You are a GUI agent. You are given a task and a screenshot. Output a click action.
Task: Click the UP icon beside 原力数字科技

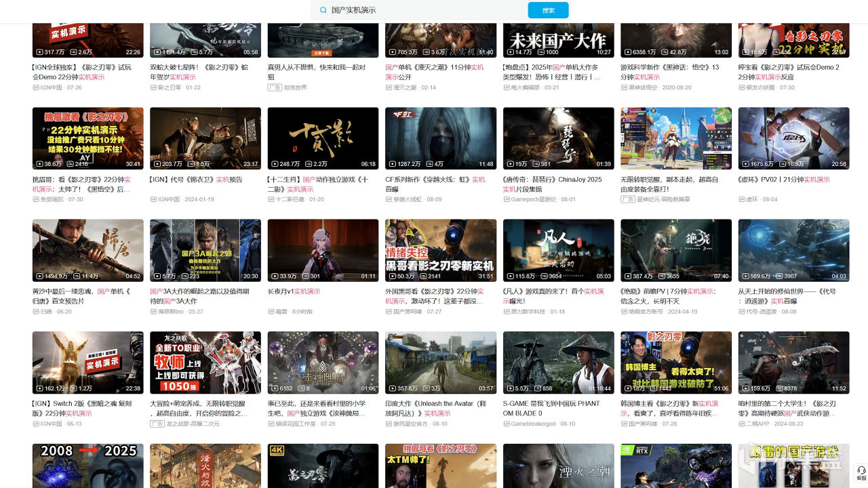pos(507,312)
